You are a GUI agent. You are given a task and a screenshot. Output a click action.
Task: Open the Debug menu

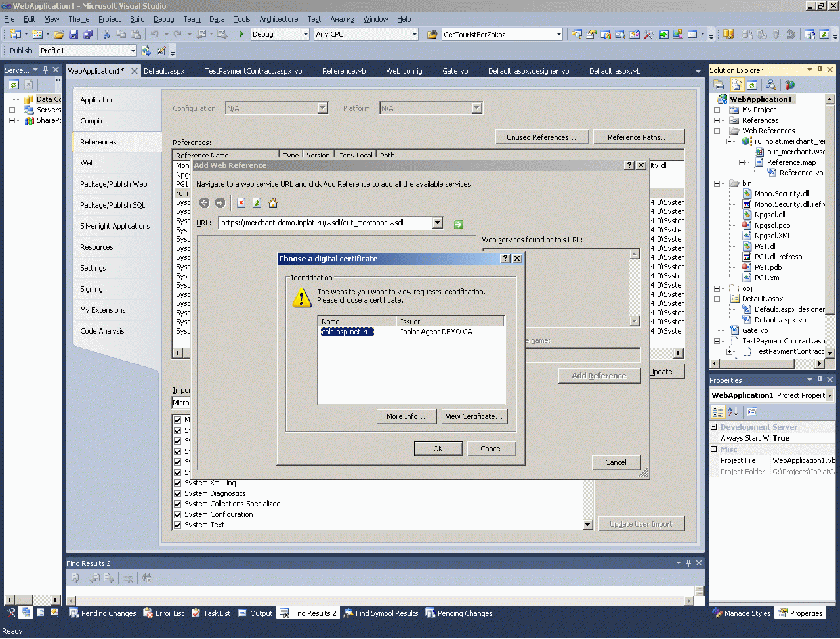pos(164,19)
